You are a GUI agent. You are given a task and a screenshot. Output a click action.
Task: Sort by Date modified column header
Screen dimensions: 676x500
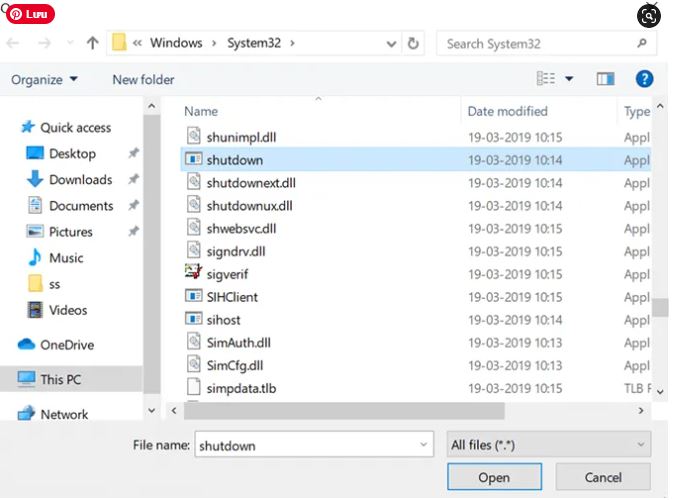click(x=507, y=111)
